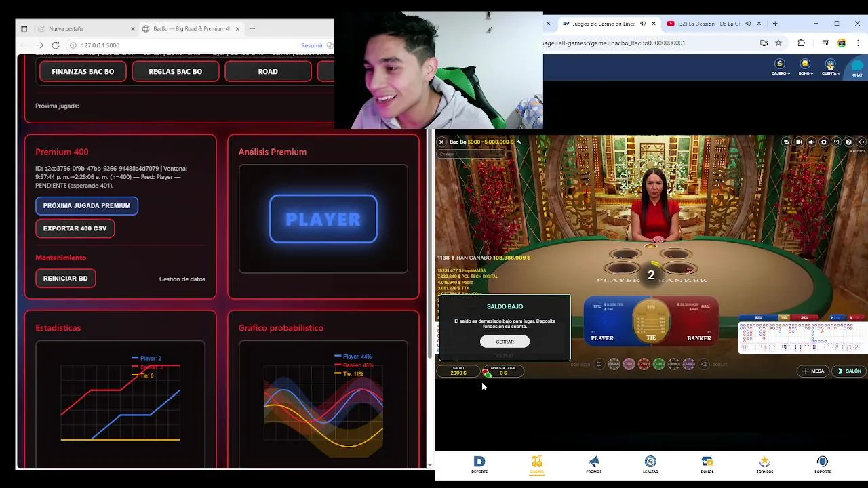The image size is (868, 488).
Task: Toggle the video camera setting in game
Action: pyautogui.click(x=799, y=142)
